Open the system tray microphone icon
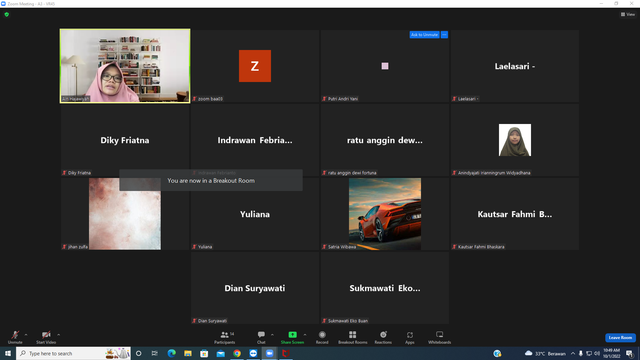Viewport: 640px width, 360px height. [581, 353]
